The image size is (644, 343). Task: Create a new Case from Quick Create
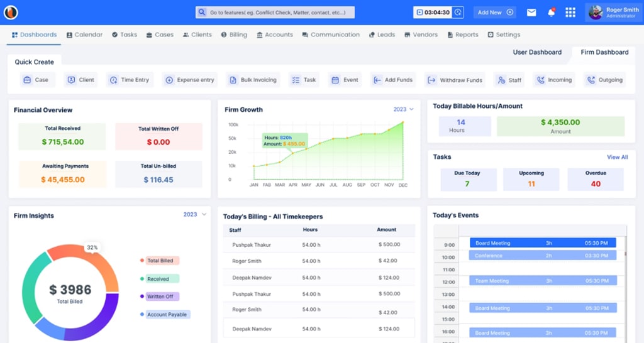[x=36, y=80]
